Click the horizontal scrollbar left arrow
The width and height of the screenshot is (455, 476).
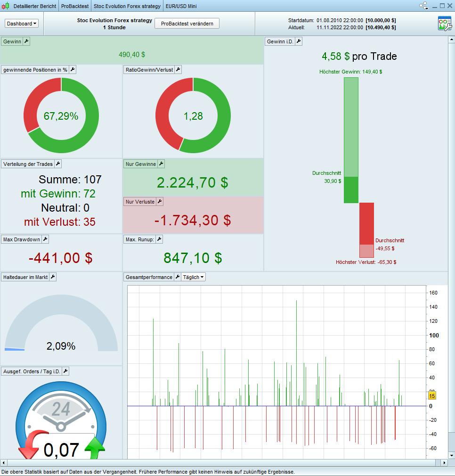pos(3,463)
